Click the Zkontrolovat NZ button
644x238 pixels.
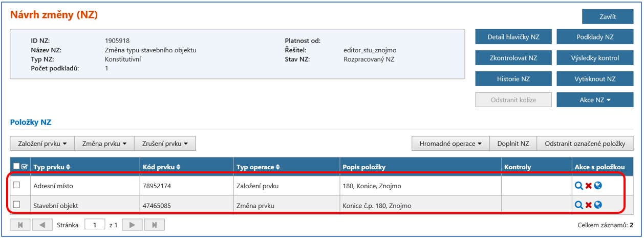[513, 58]
